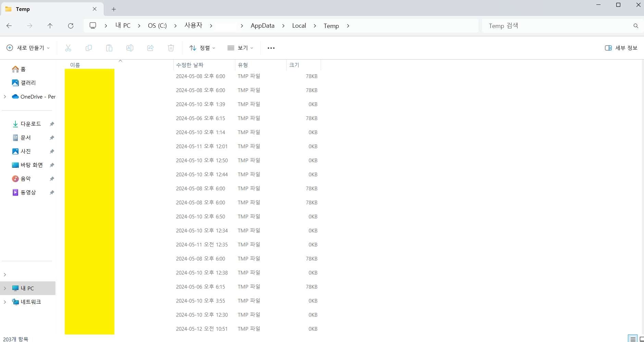The height and width of the screenshot is (342, 644).
Task: Go back to the previous folder
Action: pos(9,26)
